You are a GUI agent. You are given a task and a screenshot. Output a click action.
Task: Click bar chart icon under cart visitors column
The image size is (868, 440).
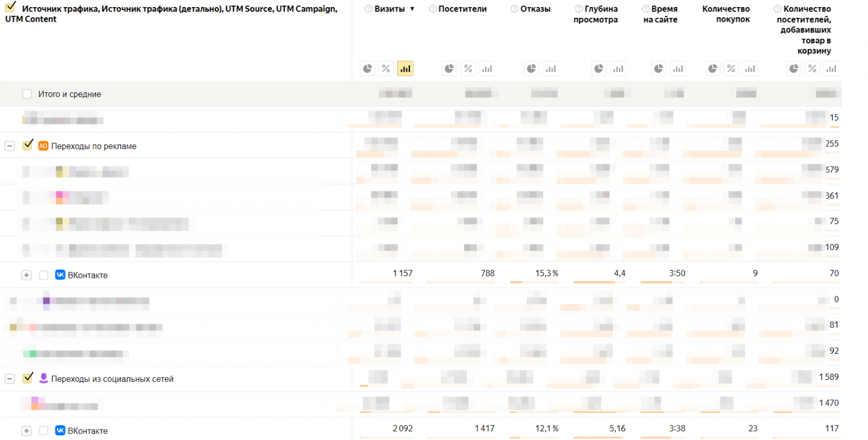(x=831, y=68)
